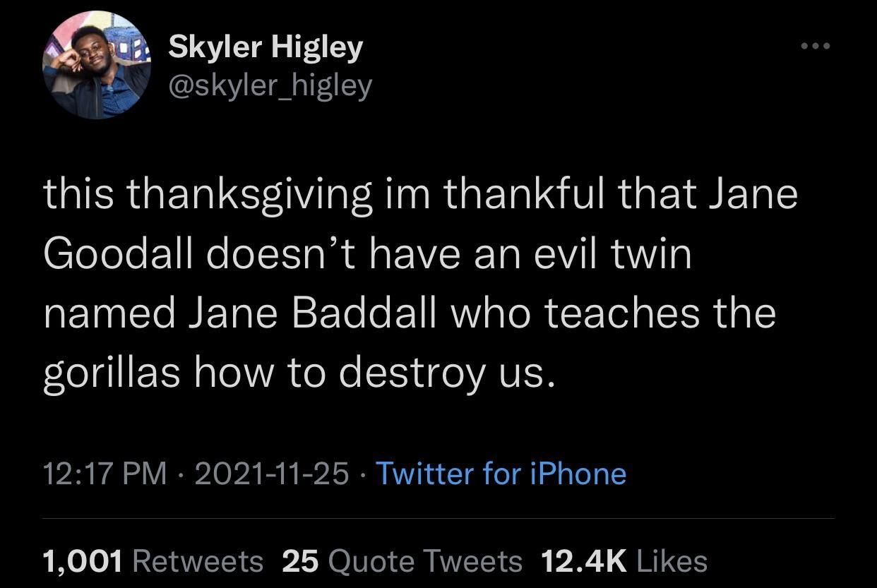Viewport: 877px width, 588px height.
Task: Open the Twitter for iPhone source link
Action: (501, 474)
